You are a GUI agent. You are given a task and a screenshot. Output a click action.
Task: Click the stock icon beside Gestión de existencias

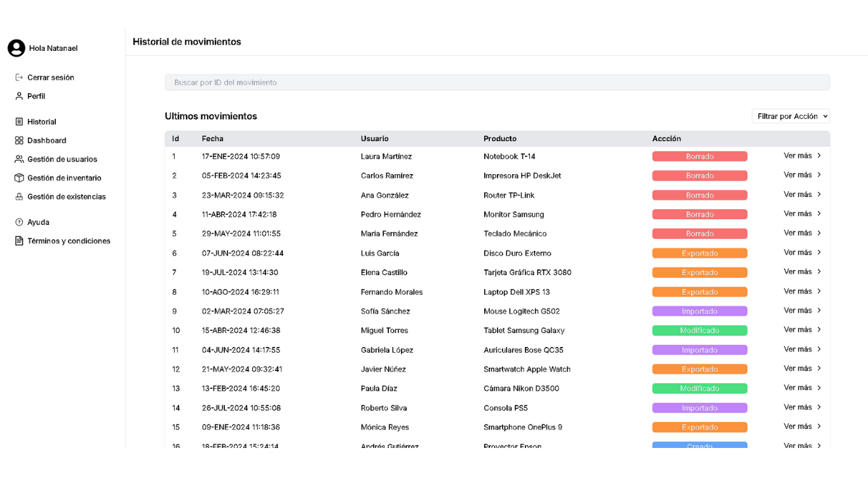point(19,196)
